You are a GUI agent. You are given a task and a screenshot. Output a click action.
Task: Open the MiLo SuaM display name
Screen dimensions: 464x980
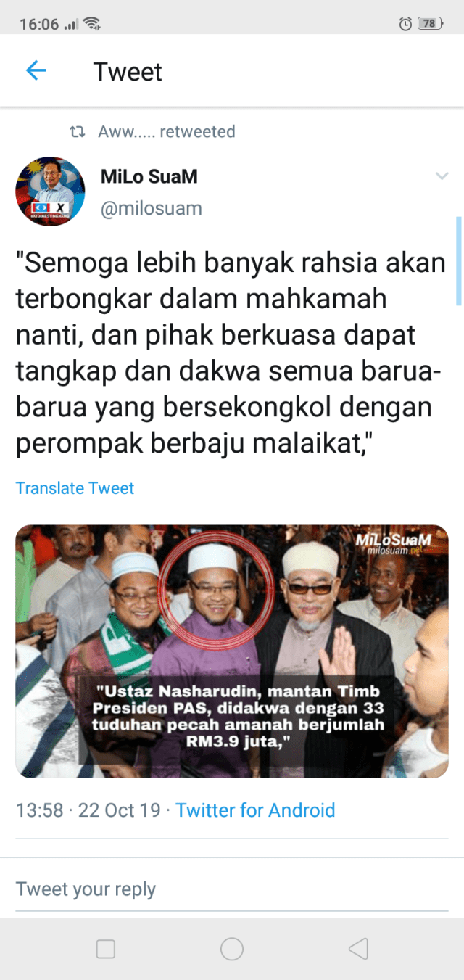tap(149, 176)
